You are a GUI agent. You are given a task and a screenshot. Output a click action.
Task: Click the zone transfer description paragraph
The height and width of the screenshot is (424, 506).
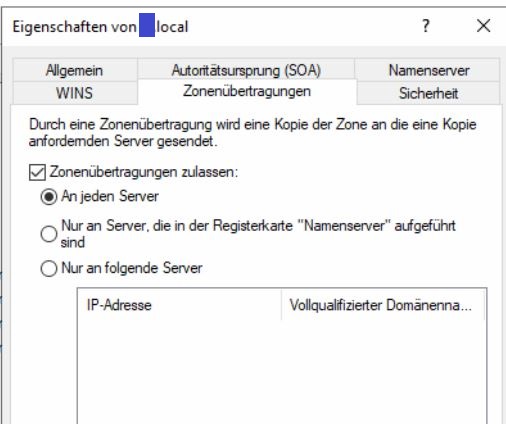pos(252,133)
